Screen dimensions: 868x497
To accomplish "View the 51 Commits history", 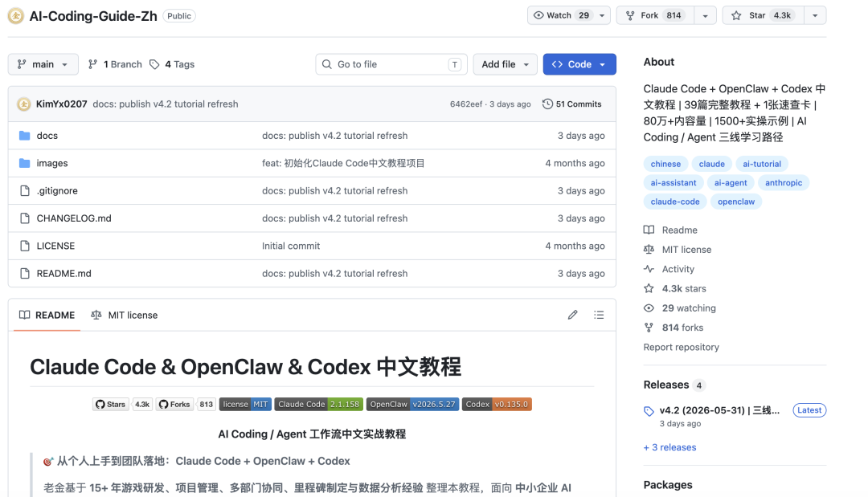I will [572, 104].
